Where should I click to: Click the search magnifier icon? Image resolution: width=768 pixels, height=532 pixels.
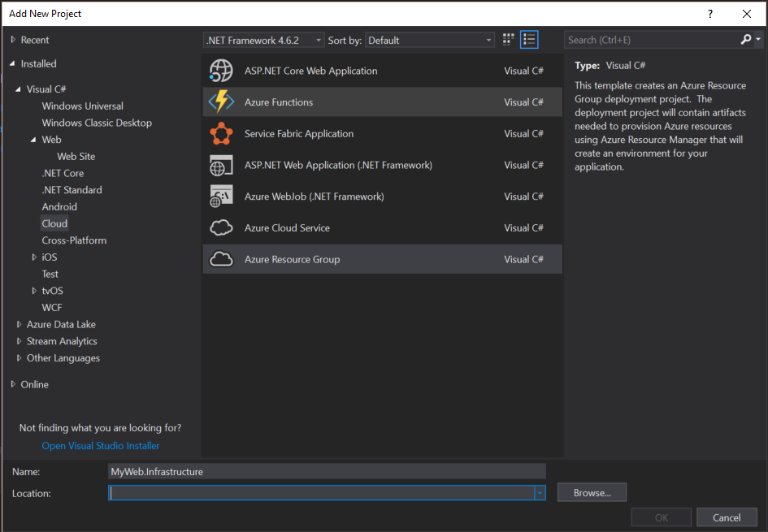click(745, 40)
